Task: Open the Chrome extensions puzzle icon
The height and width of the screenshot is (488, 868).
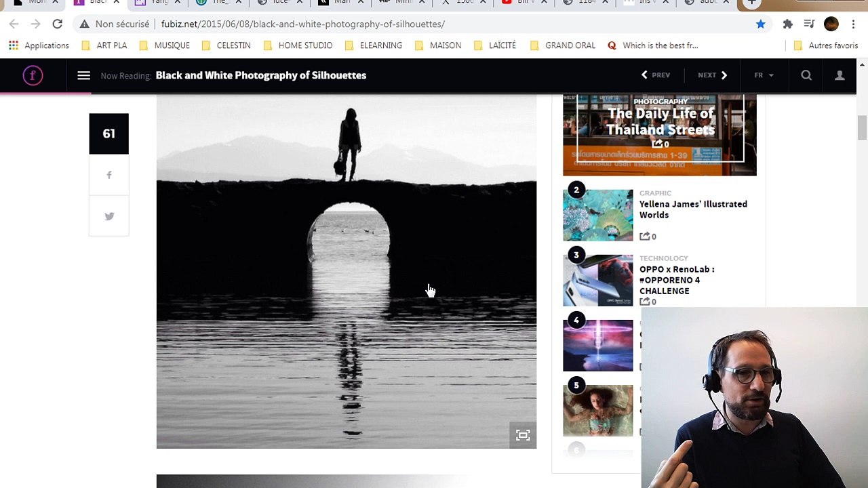Action: 787,24
